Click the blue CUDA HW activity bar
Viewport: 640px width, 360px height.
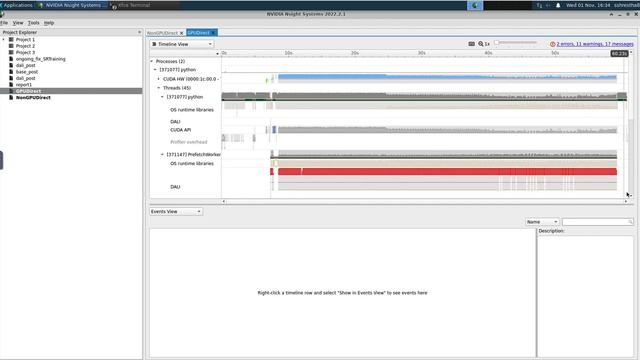[x=447, y=77]
